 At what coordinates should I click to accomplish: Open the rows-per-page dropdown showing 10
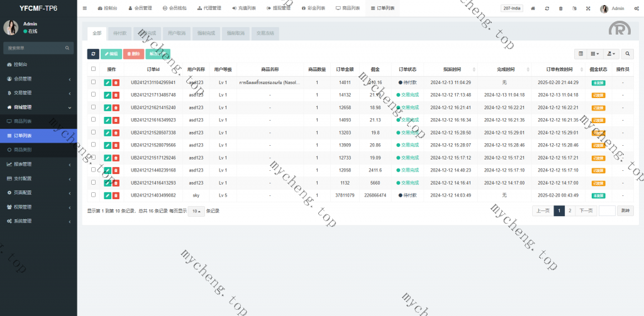pos(197,211)
